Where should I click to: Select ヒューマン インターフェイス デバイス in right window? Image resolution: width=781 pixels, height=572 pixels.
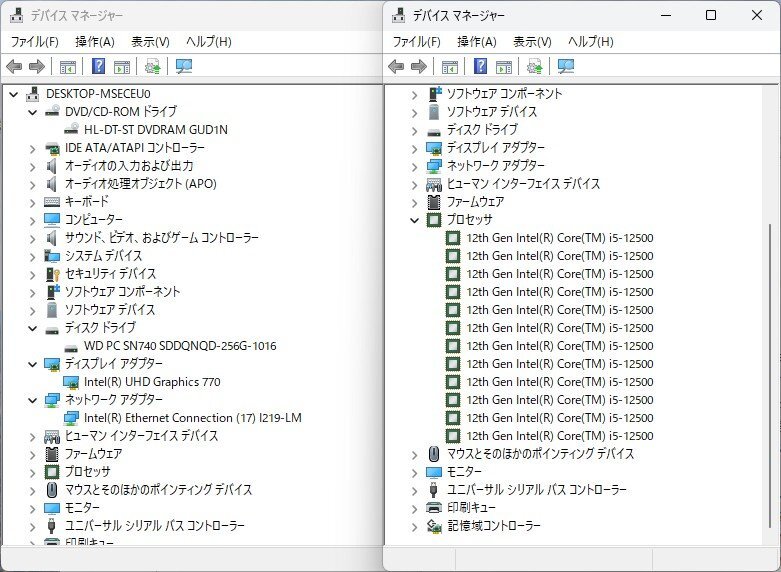[523, 184]
